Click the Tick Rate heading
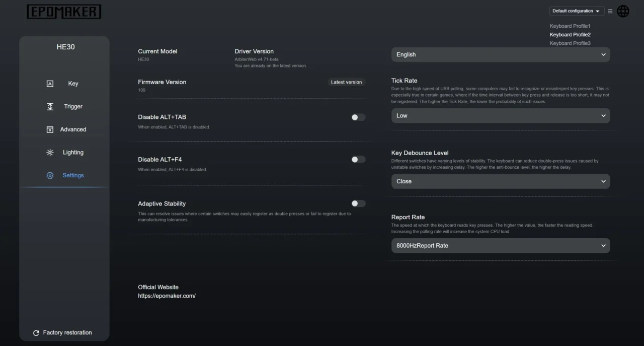644x346 pixels. [x=404, y=81]
